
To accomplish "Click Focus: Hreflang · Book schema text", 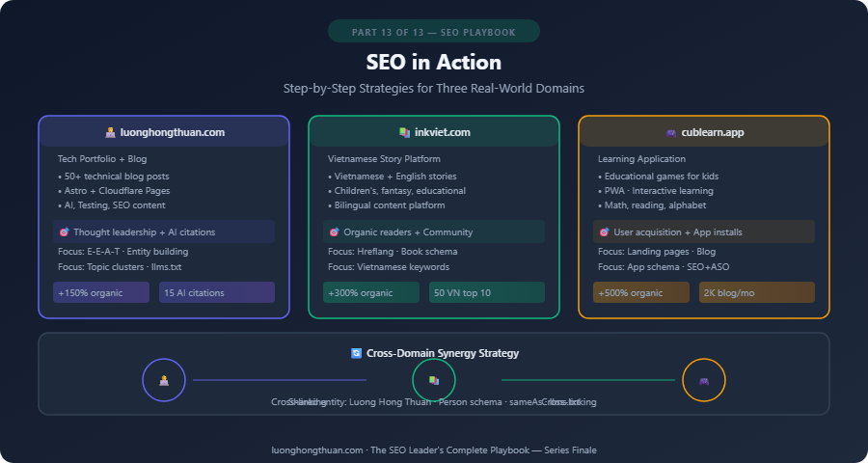I will coord(393,252).
